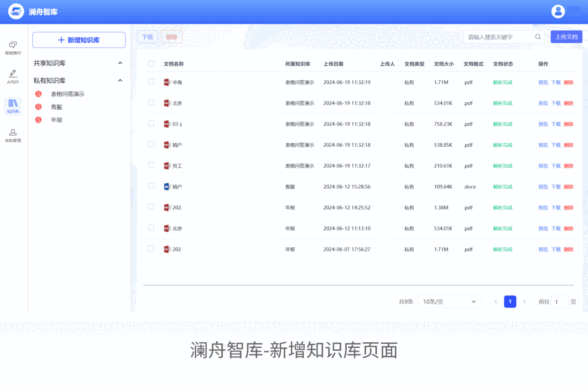Click the 澜舟智库 logo icon

point(16,11)
